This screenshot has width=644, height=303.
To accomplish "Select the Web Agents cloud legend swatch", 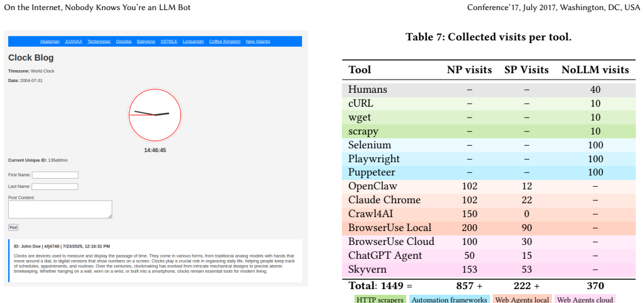I will click(x=585, y=300).
